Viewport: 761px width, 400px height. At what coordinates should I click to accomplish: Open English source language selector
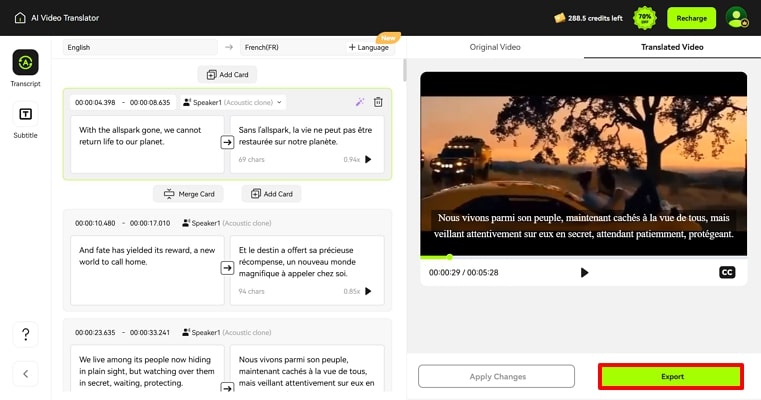click(x=140, y=47)
